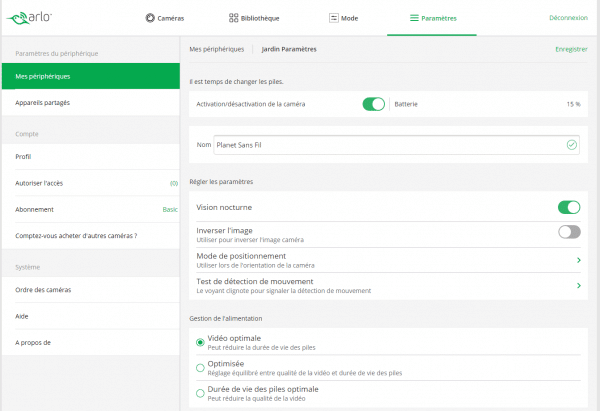Open Test de détection de mouvement arrow

[578, 286]
